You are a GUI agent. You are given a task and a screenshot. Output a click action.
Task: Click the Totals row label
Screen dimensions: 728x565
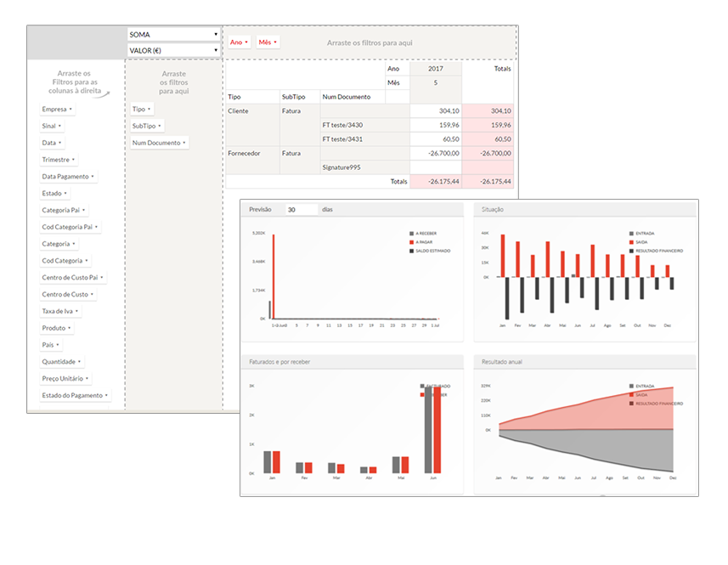click(398, 182)
